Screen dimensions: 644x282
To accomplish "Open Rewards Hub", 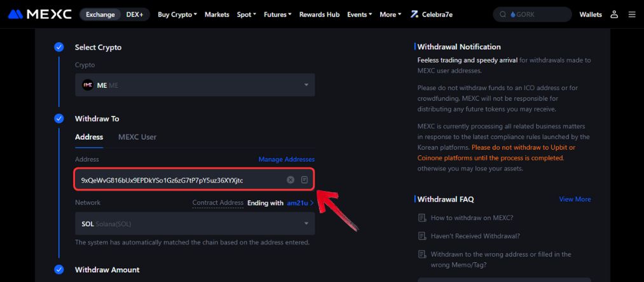I will click(x=319, y=15).
